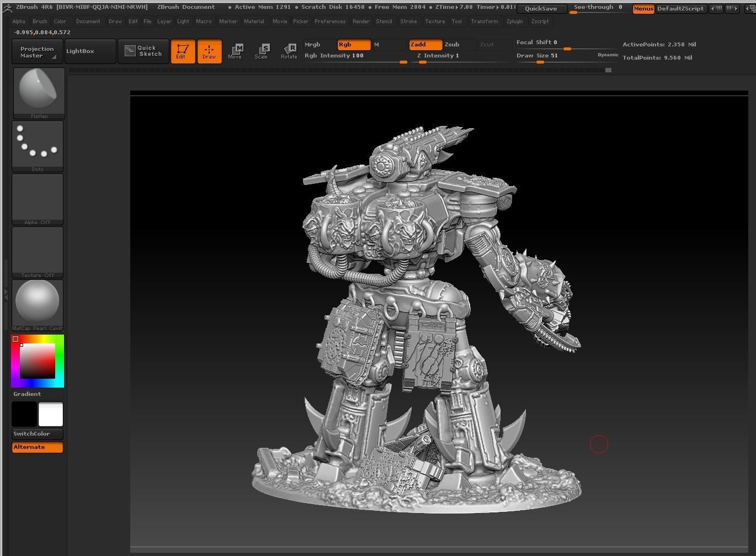Load next UI layout arrow

coord(732,9)
